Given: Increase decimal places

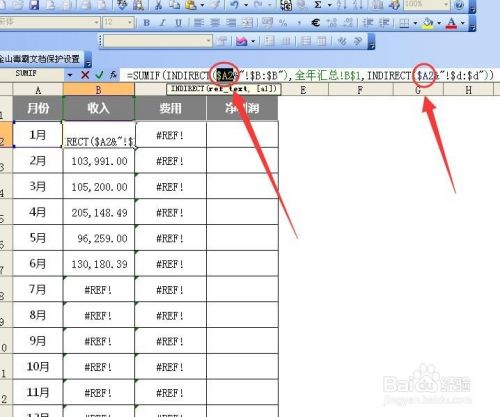Looking at the screenshot, I should pyautogui.click(x=332, y=23).
